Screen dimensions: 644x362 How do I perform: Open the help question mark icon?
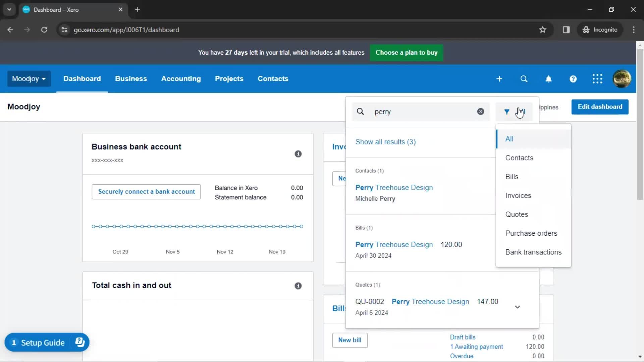click(573, 79)
